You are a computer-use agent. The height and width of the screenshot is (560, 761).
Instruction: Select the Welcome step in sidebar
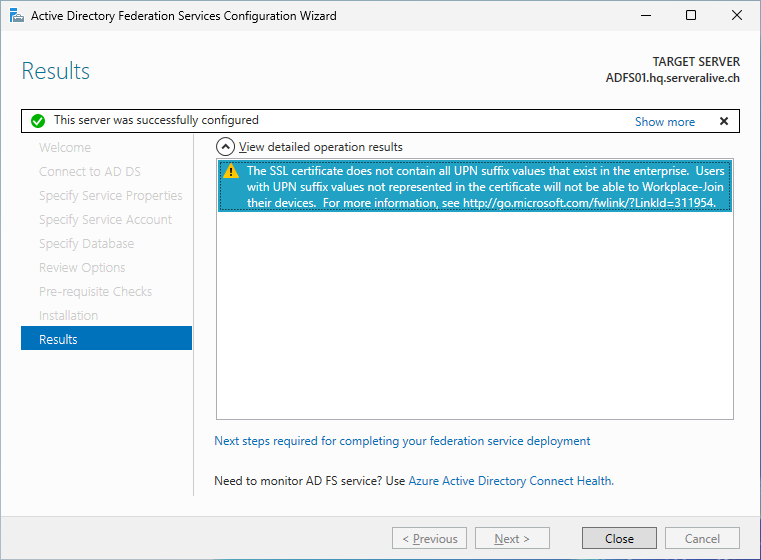click(65, 148)
